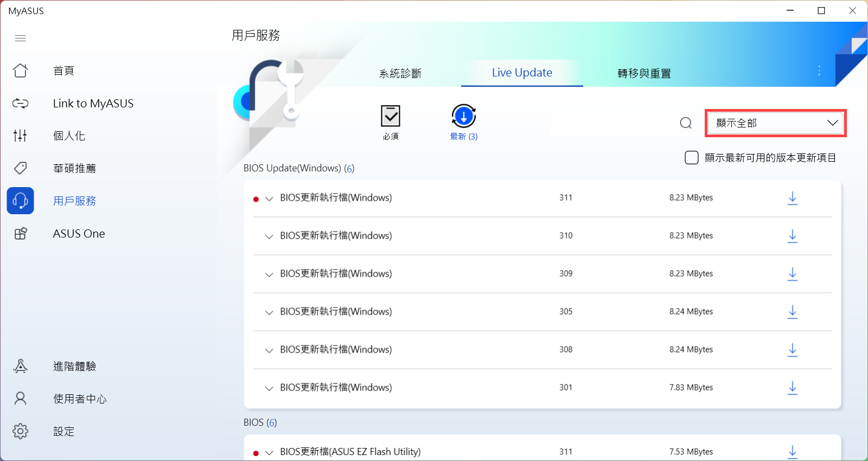Click the BIOS (6) section heading
The image size is (868, 461).
tap(260, 422)
